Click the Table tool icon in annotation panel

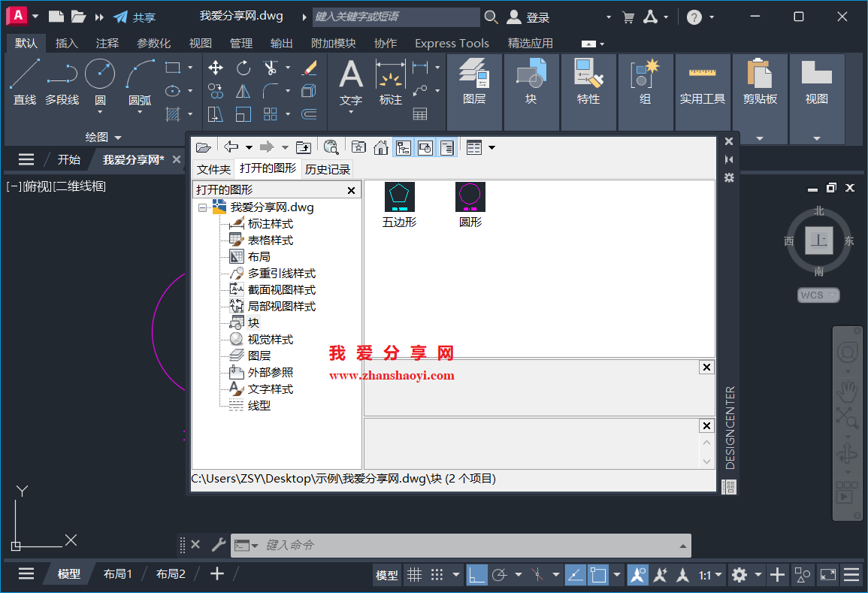[x=420, y=114]
